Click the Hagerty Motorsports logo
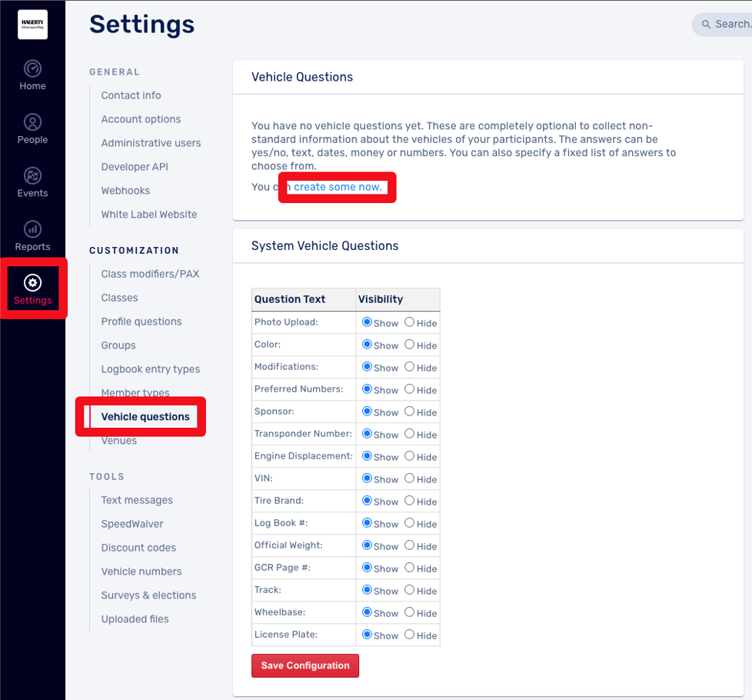 click(x=32, y=25)
